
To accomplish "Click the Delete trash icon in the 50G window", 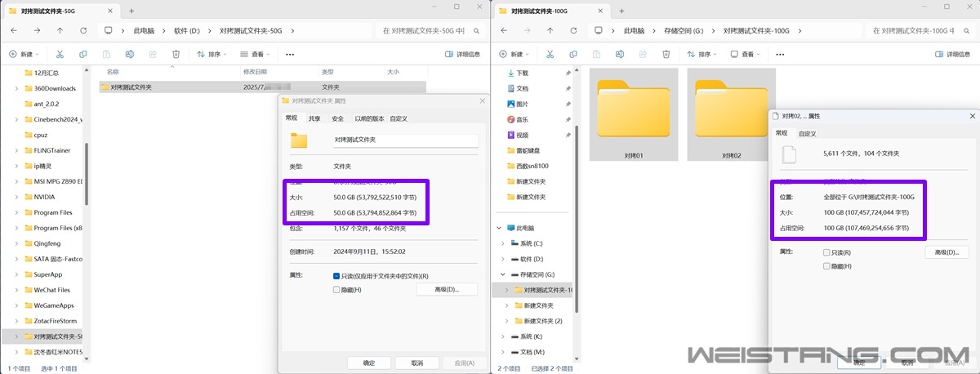I will point(176,55).
